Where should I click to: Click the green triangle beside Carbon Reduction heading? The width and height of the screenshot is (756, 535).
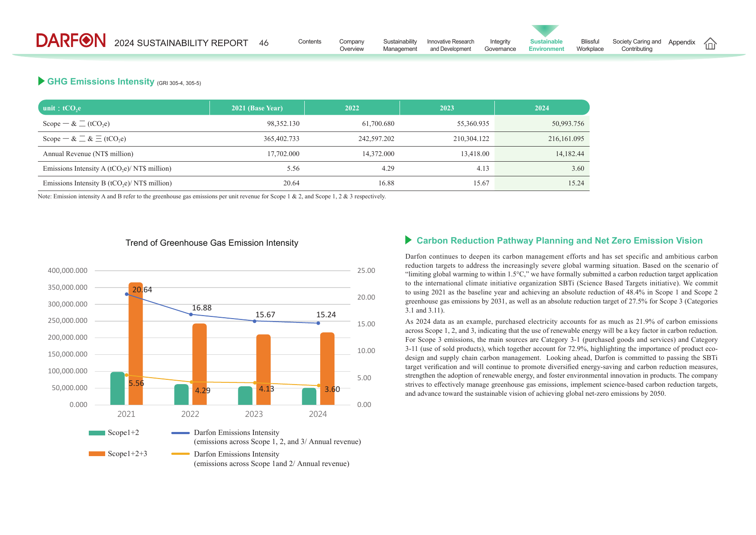pyautogui.click(x=409, y=240)
